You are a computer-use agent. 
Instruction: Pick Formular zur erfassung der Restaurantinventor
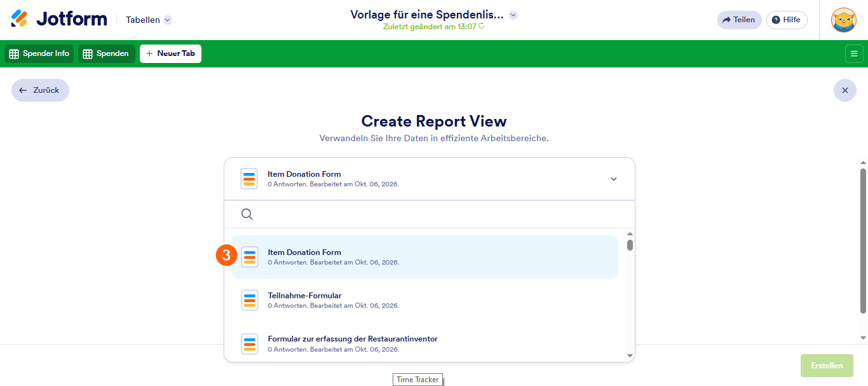click(x=424, y=343)
